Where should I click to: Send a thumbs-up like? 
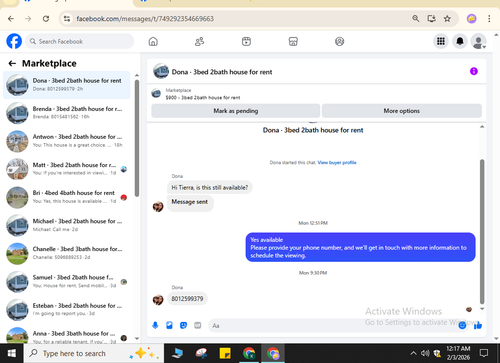(478, 325)
